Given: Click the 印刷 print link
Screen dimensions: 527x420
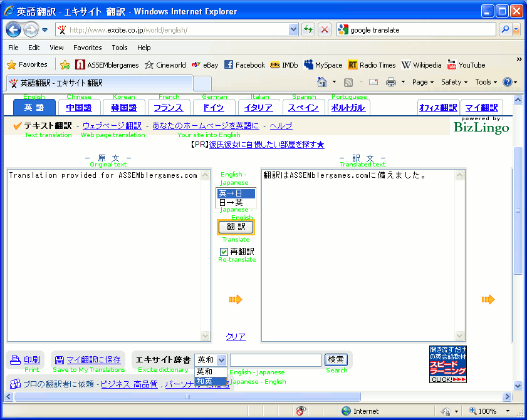Looking at the screenshot, I should pos(31,359).
